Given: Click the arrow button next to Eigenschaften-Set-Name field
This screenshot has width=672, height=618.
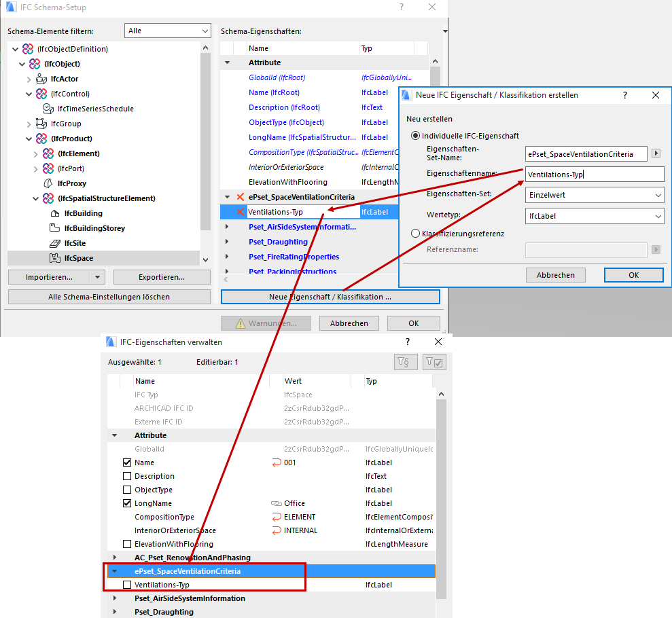Looking at the screenshot, I should point(656,153).
